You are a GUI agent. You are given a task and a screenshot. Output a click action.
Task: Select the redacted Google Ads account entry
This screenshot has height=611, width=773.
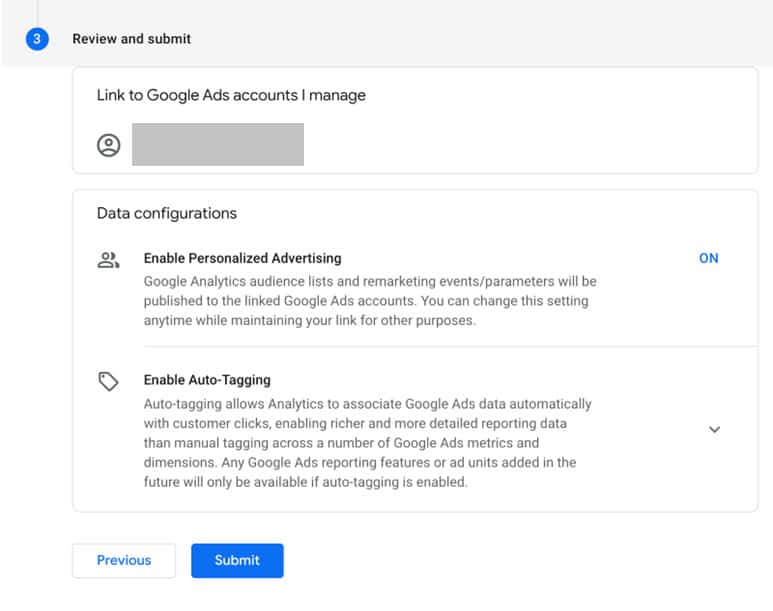point(218,144)
